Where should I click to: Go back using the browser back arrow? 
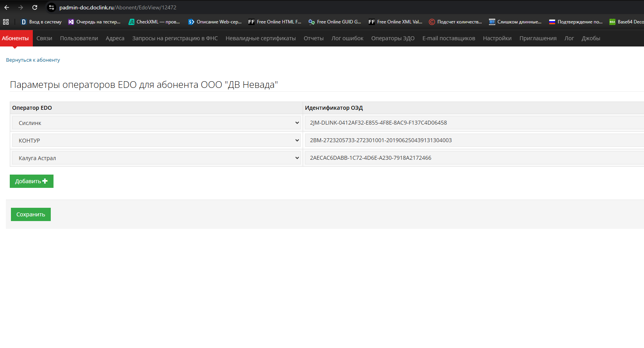[x=7, y=7]
